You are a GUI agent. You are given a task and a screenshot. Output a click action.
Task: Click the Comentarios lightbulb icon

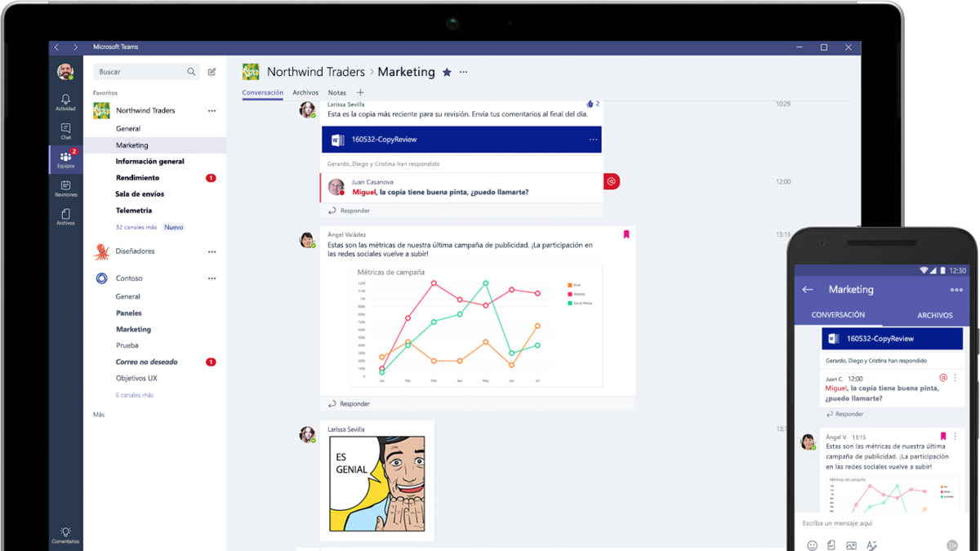click(65, 533)
